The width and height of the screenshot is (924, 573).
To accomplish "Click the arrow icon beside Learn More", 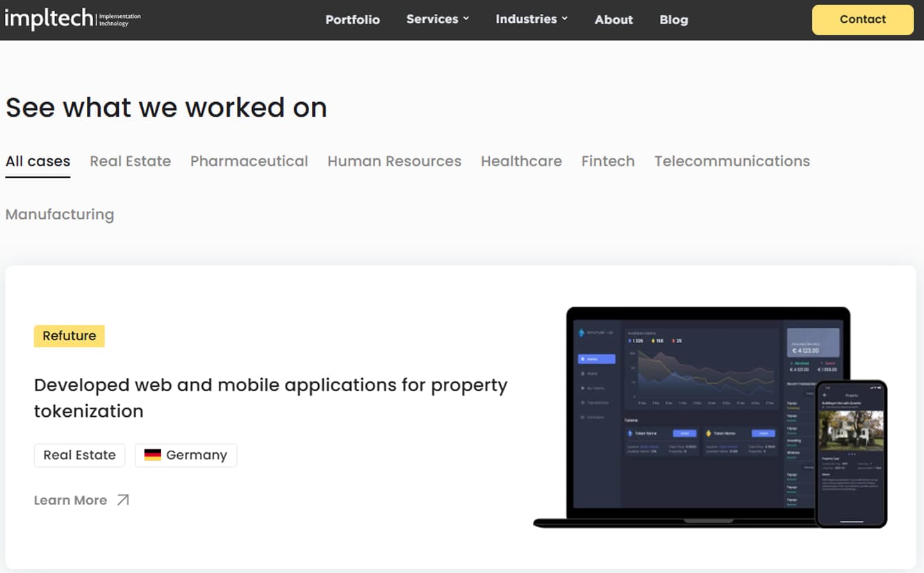I will point(124,499).
